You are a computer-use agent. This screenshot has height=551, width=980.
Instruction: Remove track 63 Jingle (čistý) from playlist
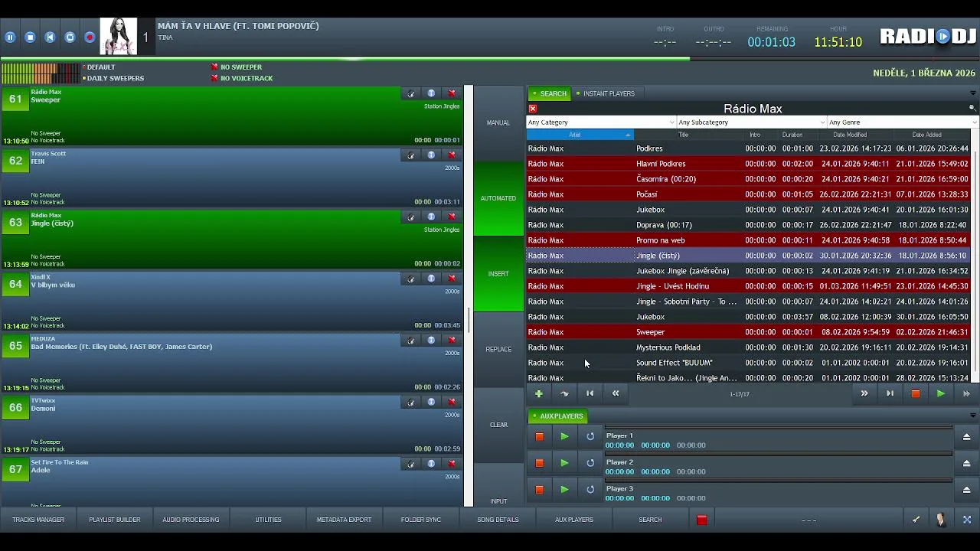452,217
